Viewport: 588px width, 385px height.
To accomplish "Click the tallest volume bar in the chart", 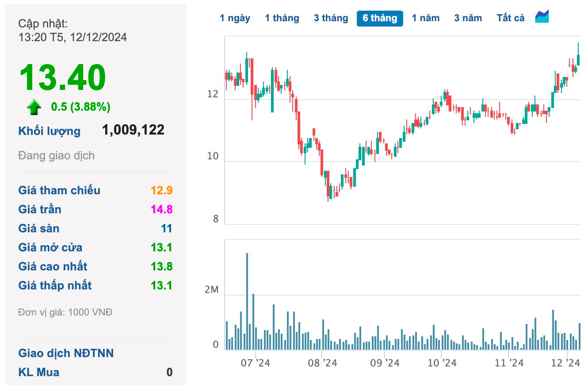I will [x=247, y=301].
